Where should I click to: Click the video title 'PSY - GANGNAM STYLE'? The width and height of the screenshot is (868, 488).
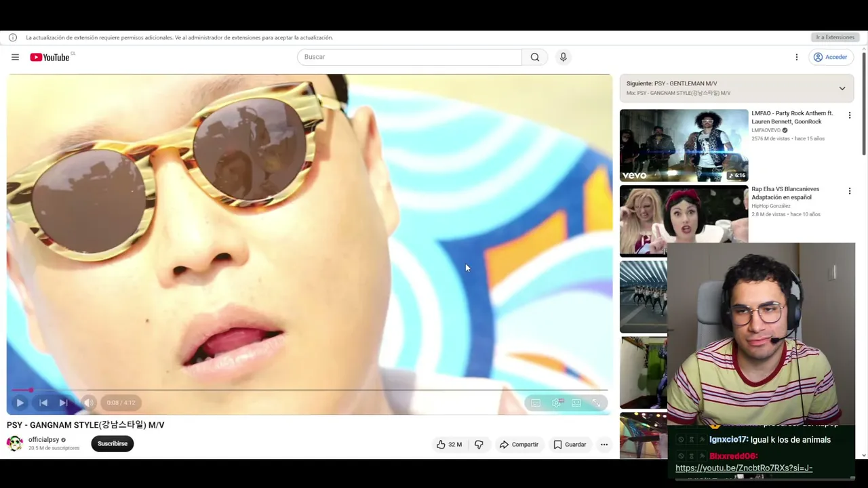[x=85, y=425]
